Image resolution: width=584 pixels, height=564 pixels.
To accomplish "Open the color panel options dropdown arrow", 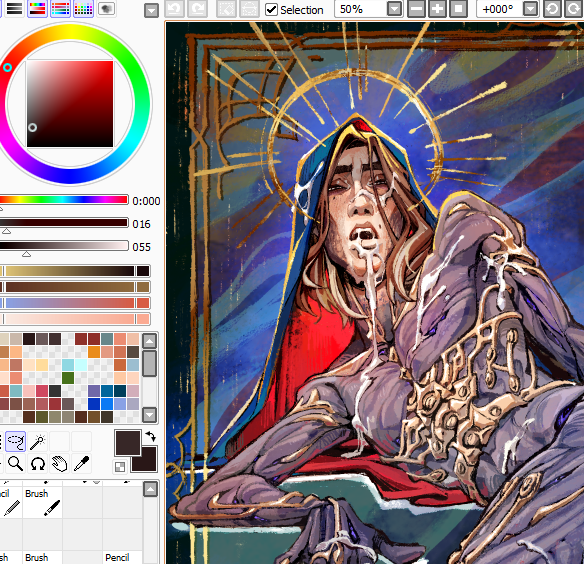I will click(151, 11).
